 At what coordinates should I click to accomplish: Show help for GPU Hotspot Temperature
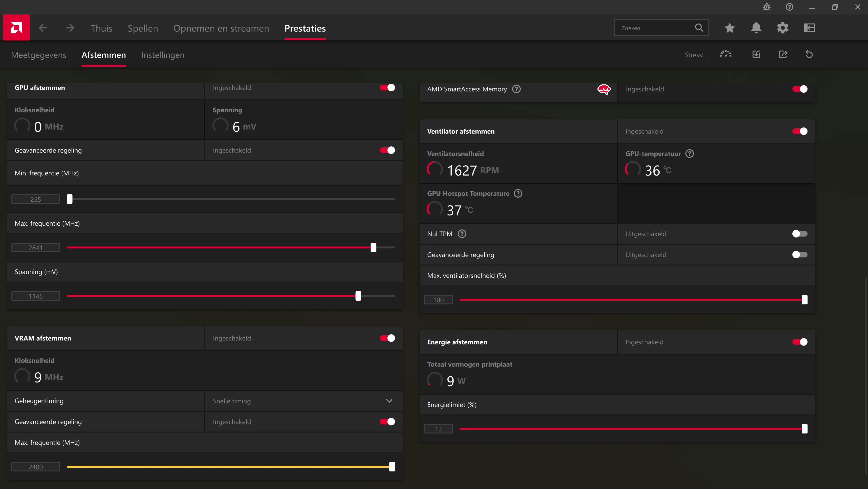(518, 194)
